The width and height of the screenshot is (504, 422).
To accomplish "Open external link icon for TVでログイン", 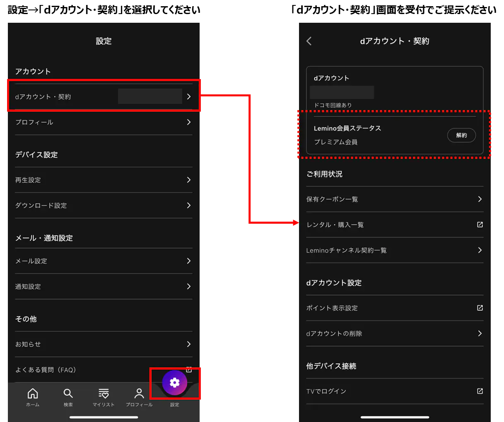I will tap(480, 391).
